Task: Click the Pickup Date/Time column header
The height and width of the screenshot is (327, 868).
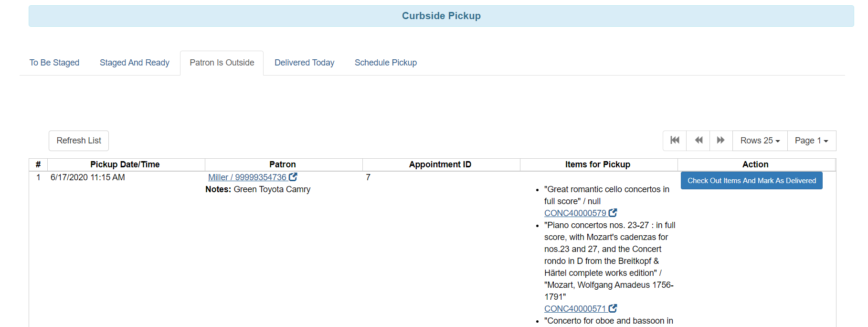Action: 125,164
